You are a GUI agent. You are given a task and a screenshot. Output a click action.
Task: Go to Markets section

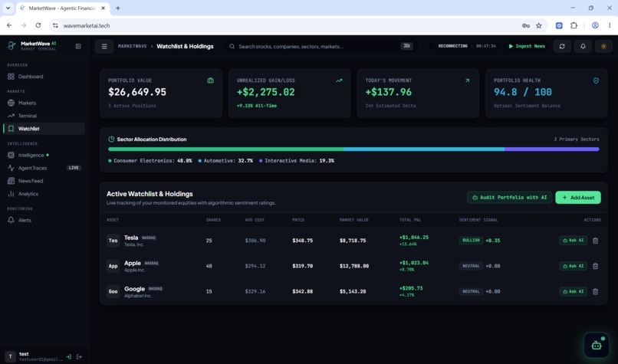pyautogui.click(x=44, y=103)
